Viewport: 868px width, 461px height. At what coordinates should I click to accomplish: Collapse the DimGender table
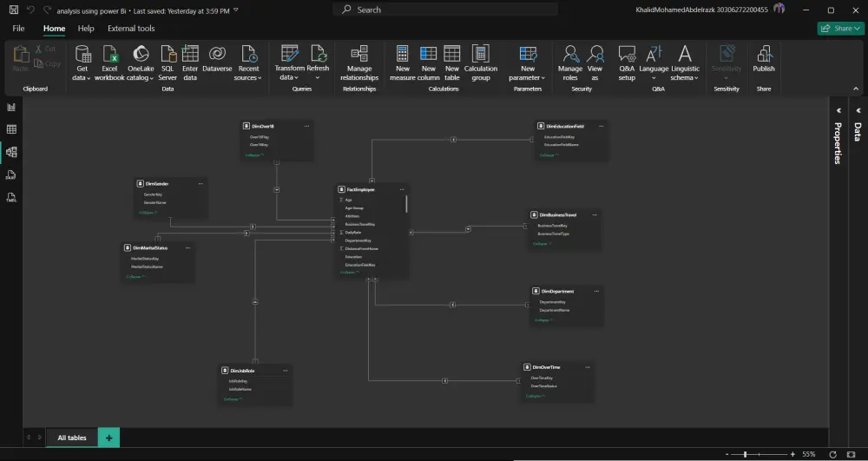[x=148, y=212]
